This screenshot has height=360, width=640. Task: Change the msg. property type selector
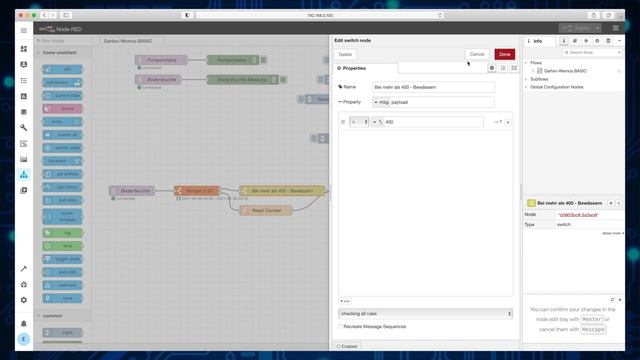381,102
